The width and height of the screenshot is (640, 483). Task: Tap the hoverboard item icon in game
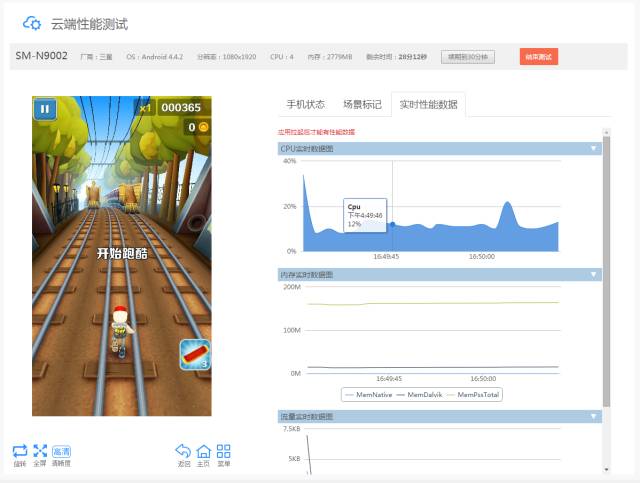[x=195, y=355]
